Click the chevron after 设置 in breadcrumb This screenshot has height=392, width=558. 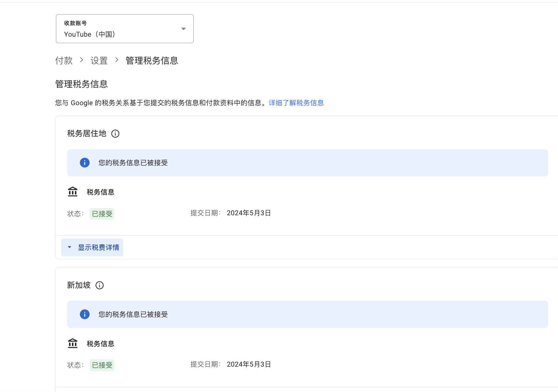(x=117, y=60)
